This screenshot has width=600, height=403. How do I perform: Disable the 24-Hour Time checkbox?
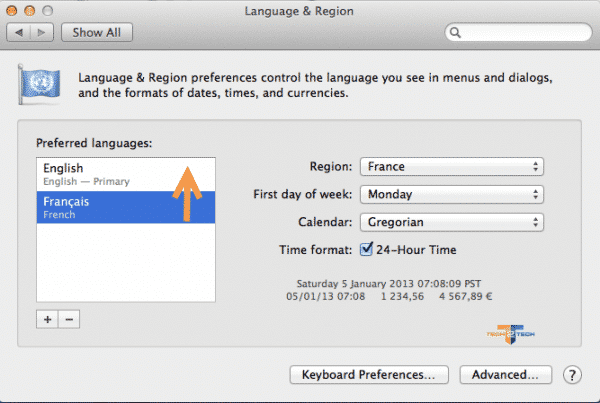pyautogui.click(x=367, y=249)
